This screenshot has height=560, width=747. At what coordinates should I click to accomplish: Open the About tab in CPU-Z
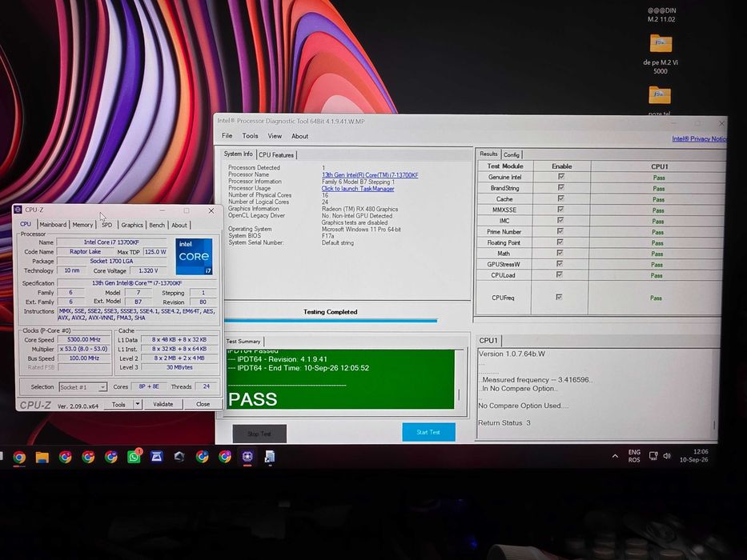(x=179, y=226)
